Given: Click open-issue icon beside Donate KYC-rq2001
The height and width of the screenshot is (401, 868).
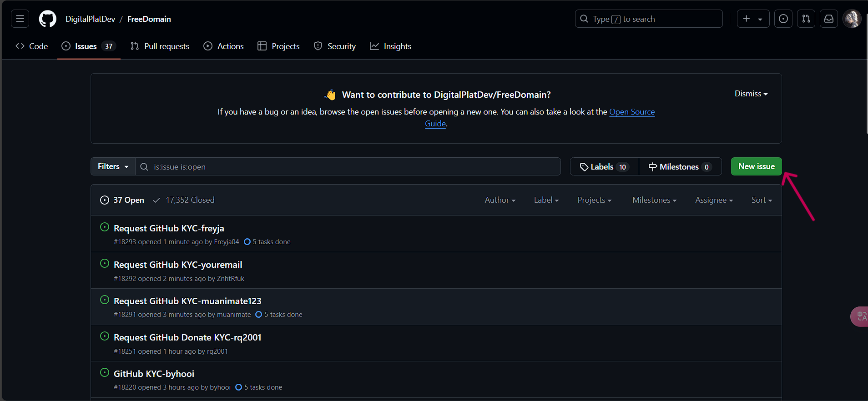Looking at the screenshot, I should [105, 336].
